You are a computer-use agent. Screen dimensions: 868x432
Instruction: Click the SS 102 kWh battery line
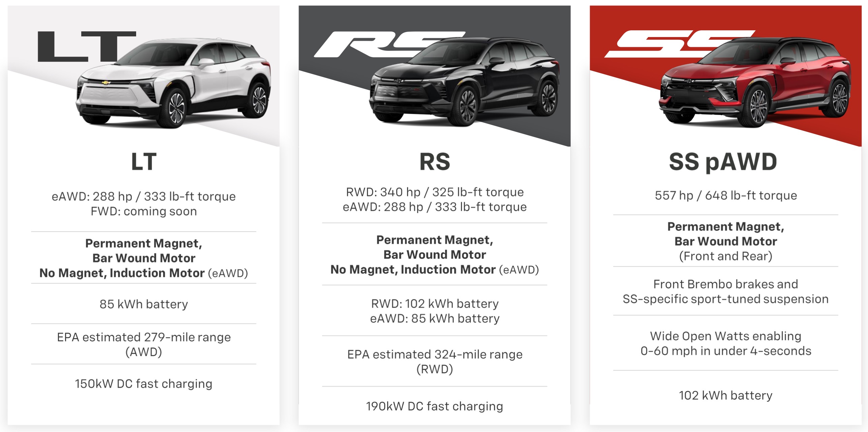pos(726,395)
